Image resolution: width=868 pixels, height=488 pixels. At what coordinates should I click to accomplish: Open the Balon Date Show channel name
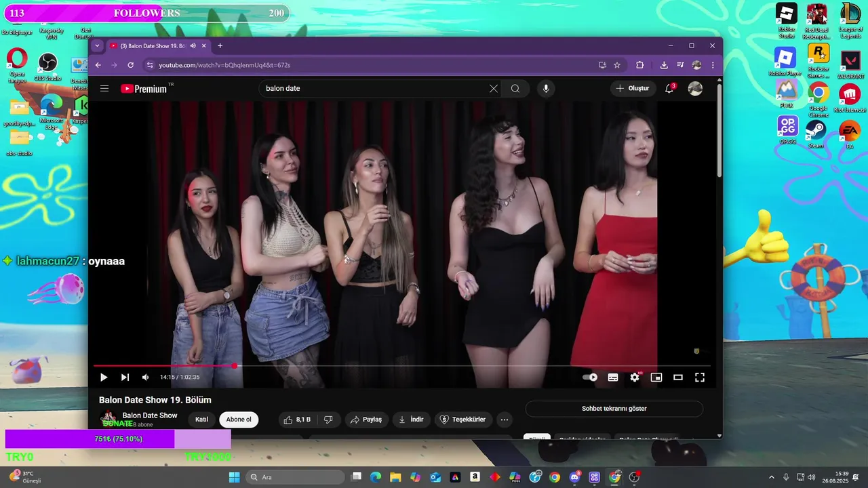tap(150, 415)
